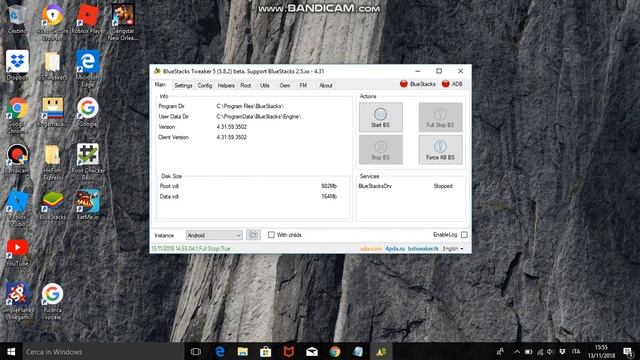Image resolution: width=640 pixels, height=360 pixels.
Task: Switch to the Utils tab
Action: pos(265,85)
